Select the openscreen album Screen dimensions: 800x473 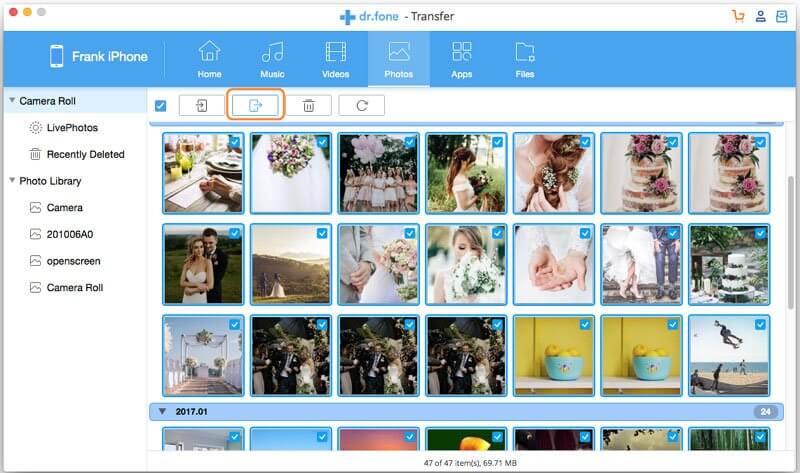(73, 261)
